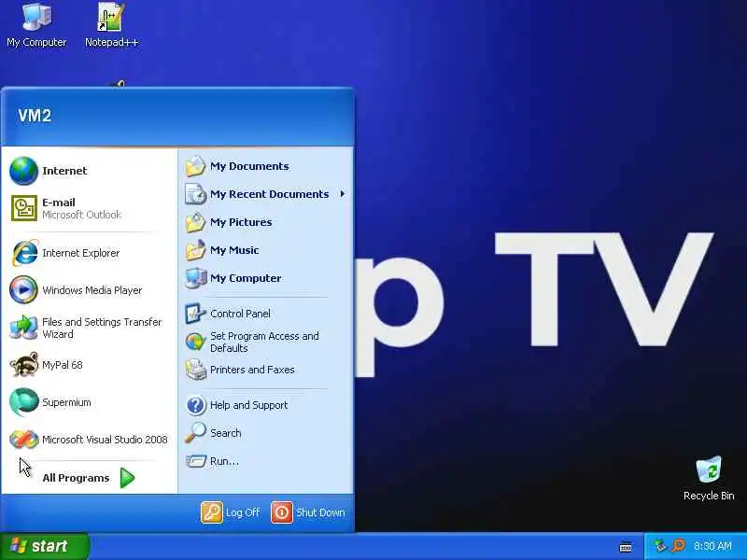Click the My Music folder icon

point(195,250)
